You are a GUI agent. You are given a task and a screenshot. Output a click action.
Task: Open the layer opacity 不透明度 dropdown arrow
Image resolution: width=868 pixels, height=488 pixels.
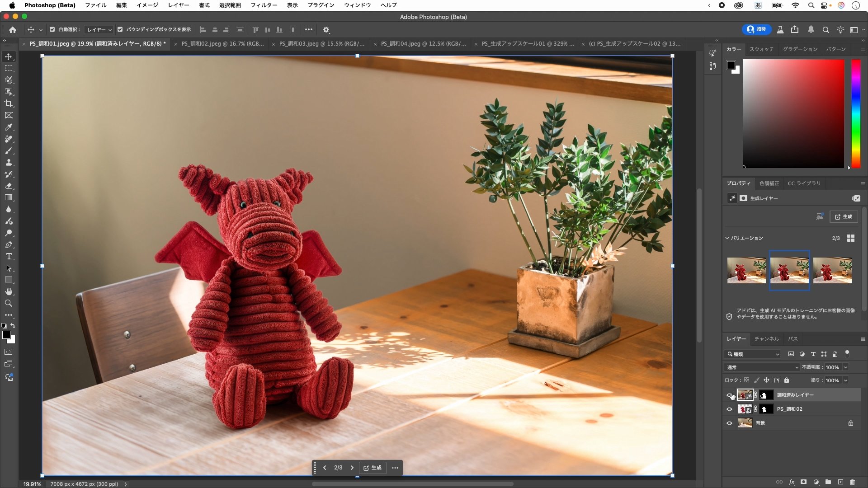[845, 367]
